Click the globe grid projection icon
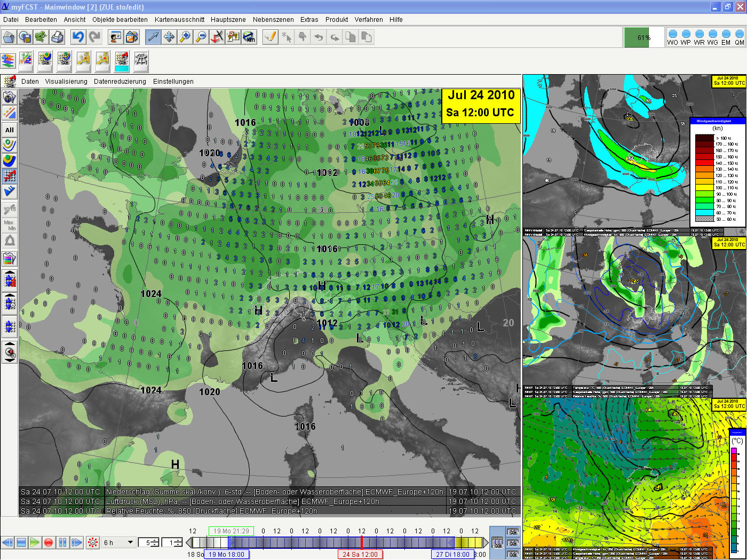Viewport: 747px width, 560px height. (x=141, y=60)
